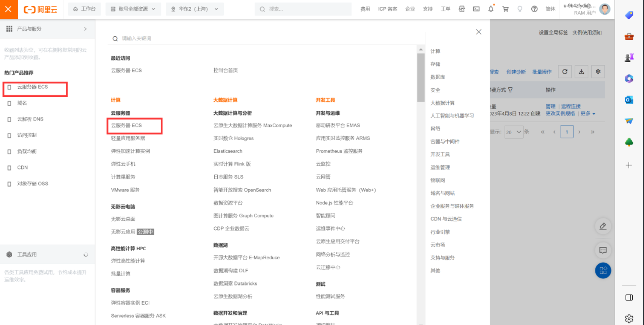Open browser sidebar settings gear

[629, 319]
